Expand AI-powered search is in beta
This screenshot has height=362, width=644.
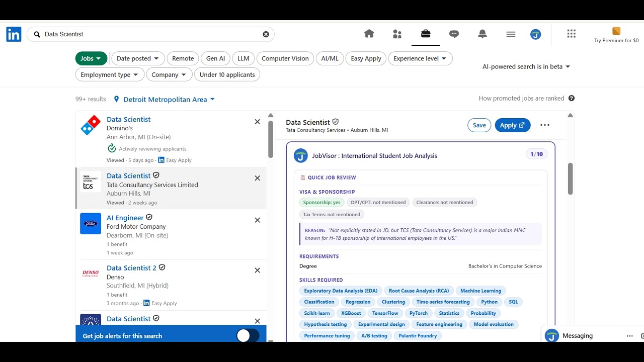point(526,66)
